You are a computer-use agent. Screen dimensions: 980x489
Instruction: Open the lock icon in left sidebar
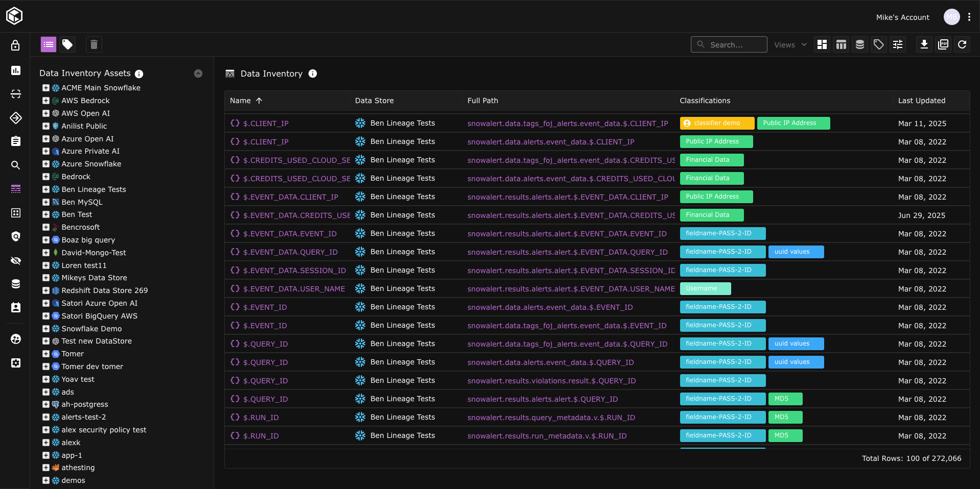(x=16, y=45)
